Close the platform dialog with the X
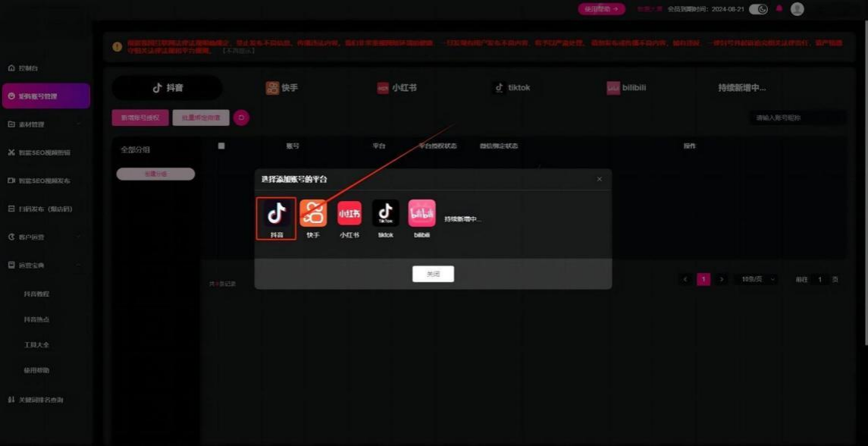 pos(600,179)
